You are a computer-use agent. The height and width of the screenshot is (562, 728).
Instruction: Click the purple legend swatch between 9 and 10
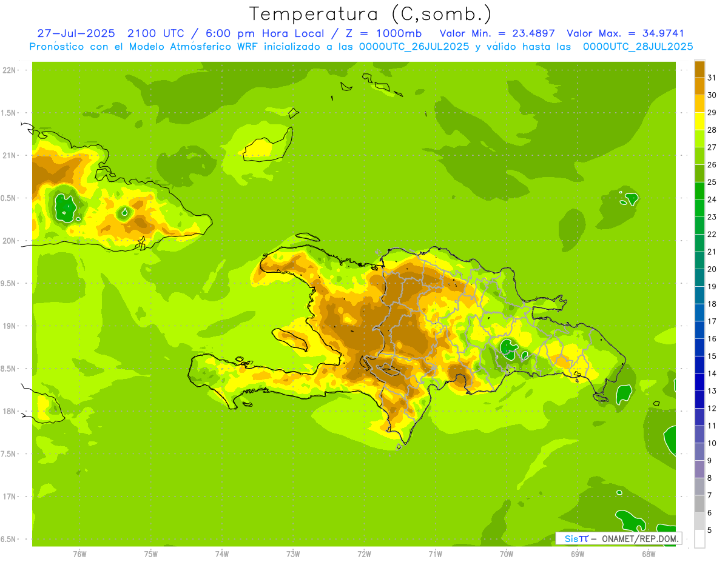pos(699,452)
